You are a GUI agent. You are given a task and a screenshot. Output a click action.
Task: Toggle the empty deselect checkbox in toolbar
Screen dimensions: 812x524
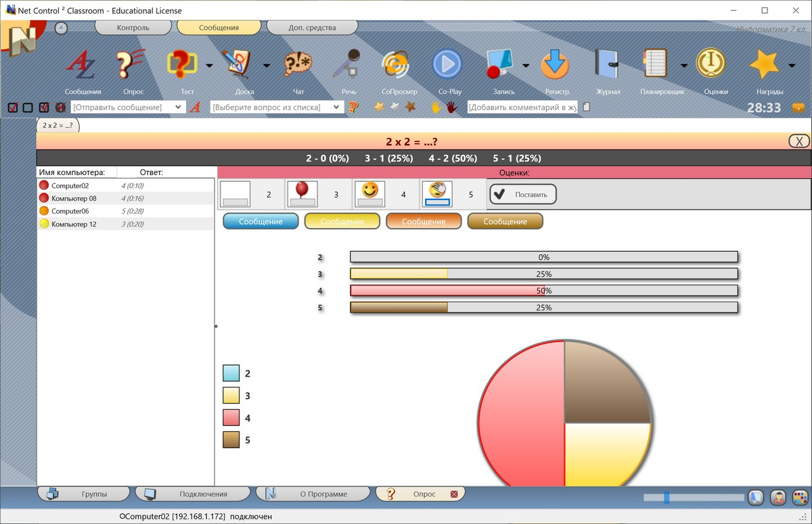(x=28, y=108)
